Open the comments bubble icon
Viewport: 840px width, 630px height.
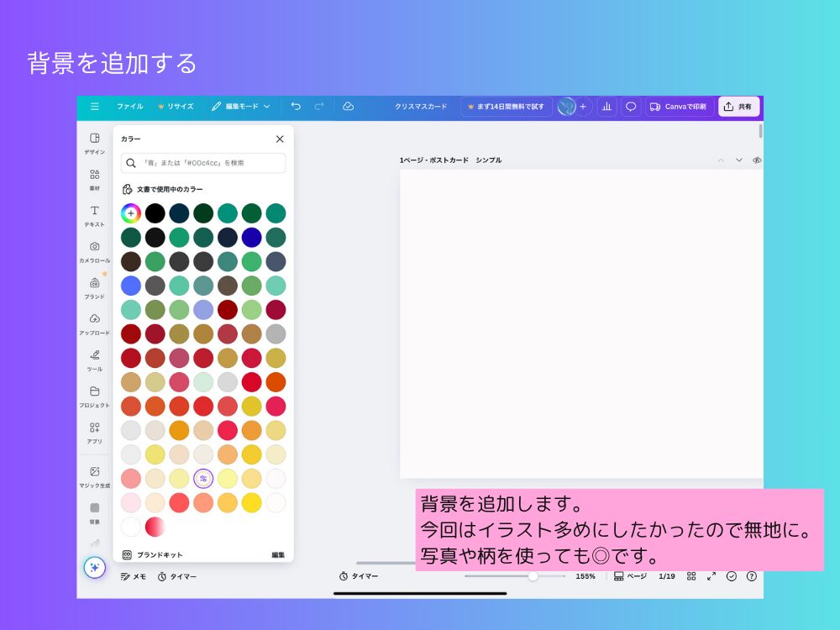[630, 107]
